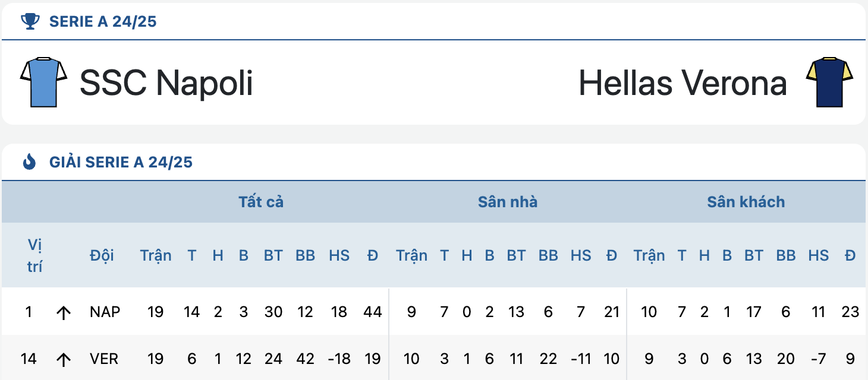Image resolution: width=868 pixels, height=380 pixels.
Task: Click the flame icon beside GIẢI SERIE A 24/25
Action: tap(29, 162)
